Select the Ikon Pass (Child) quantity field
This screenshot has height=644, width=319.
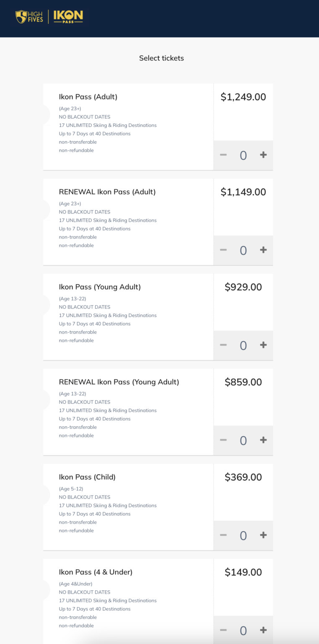point(243,535)
